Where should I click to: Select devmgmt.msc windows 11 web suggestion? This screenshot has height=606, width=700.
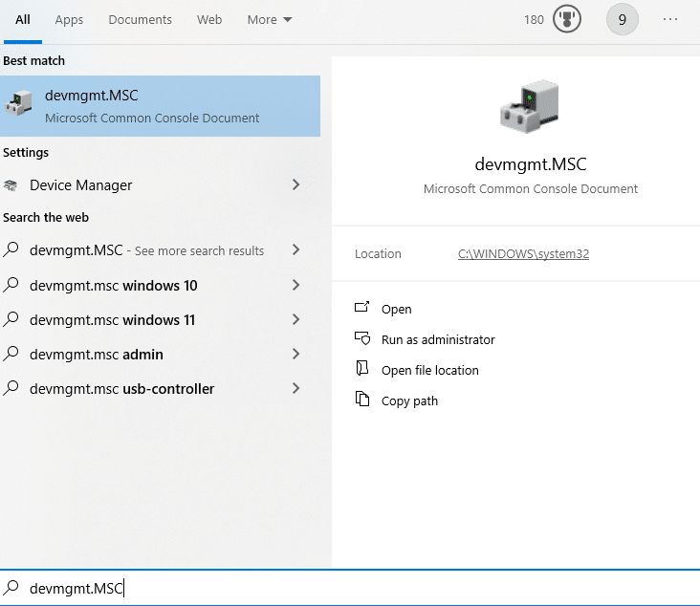click(112, 320)
